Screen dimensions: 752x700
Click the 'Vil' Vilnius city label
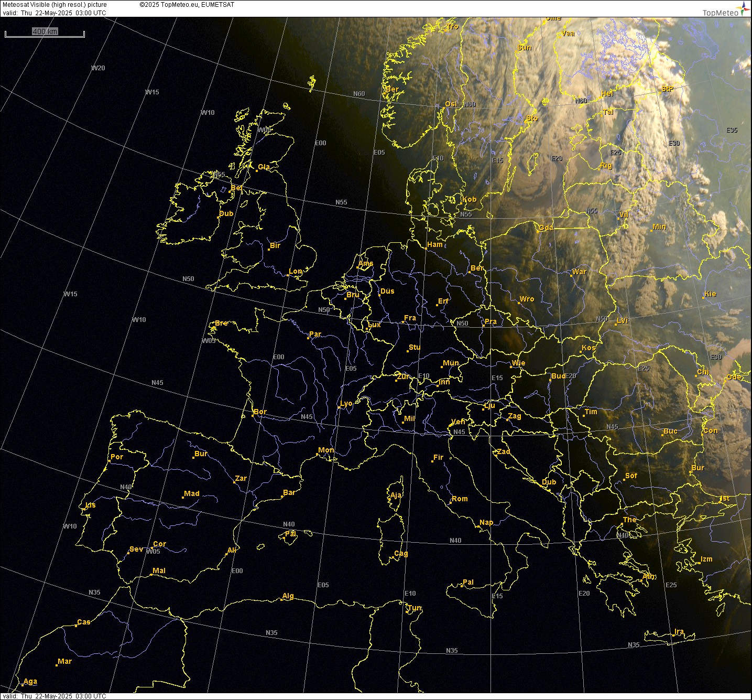pos(624,215)
